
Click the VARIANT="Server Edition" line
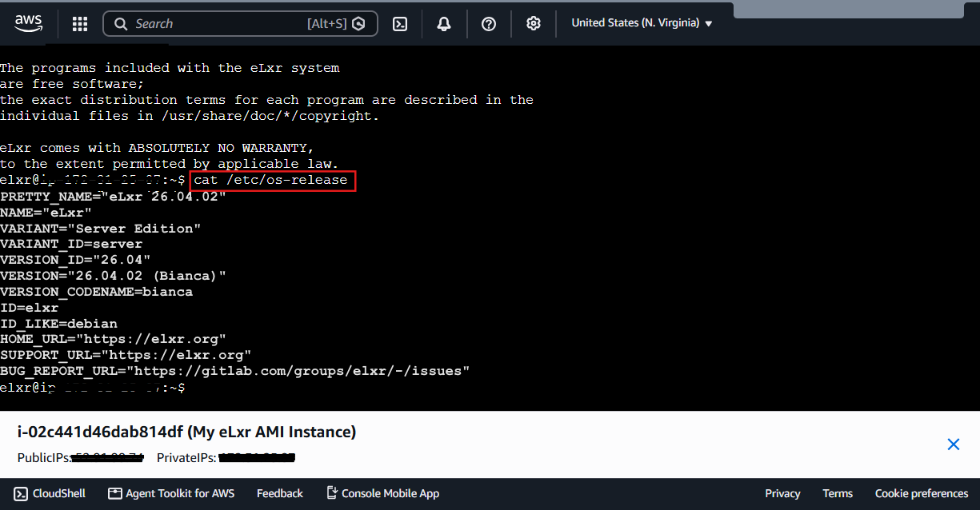100,228
